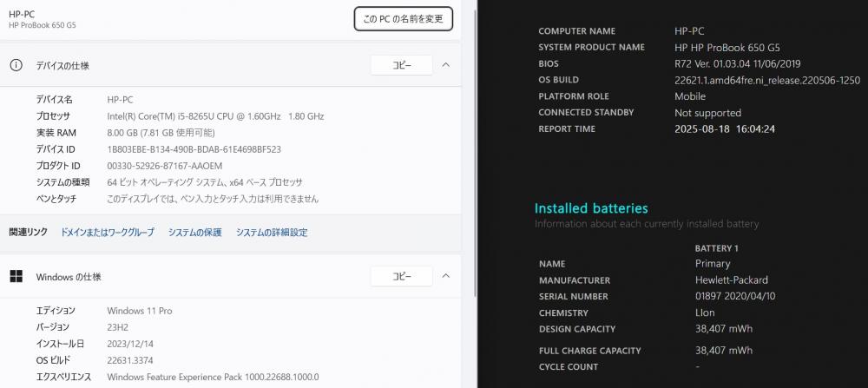Screen dimensions: 868x388
Task: Copy the device specifications
Action: pos(401,65)
